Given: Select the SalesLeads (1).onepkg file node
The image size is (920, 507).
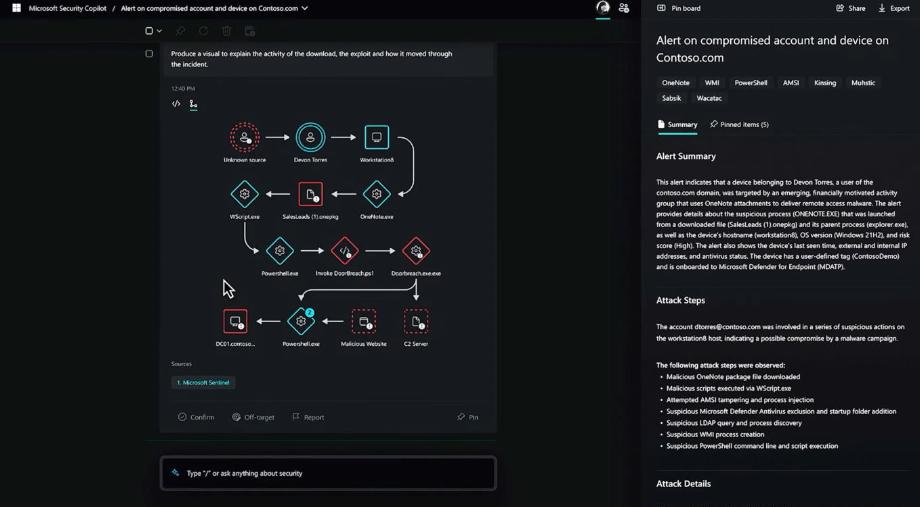Looking at the screenshot, I should coord(310,194).
